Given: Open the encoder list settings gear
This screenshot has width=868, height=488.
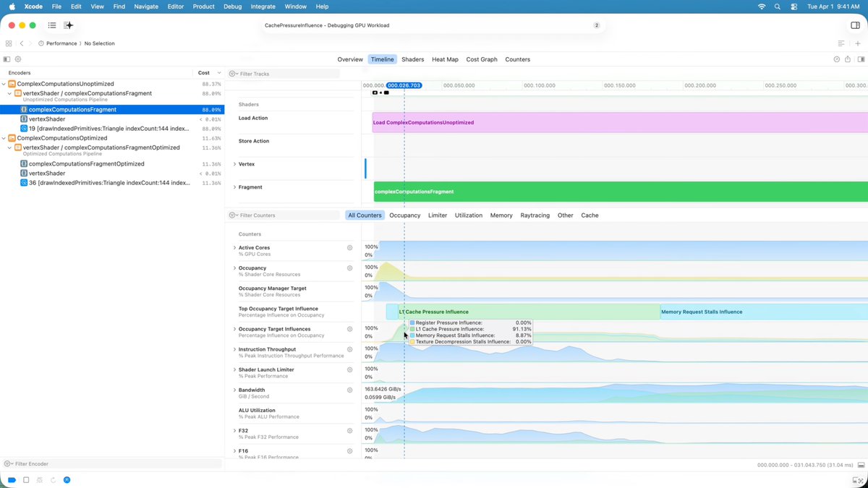Looking at the screenshot, I should point(18,59).
